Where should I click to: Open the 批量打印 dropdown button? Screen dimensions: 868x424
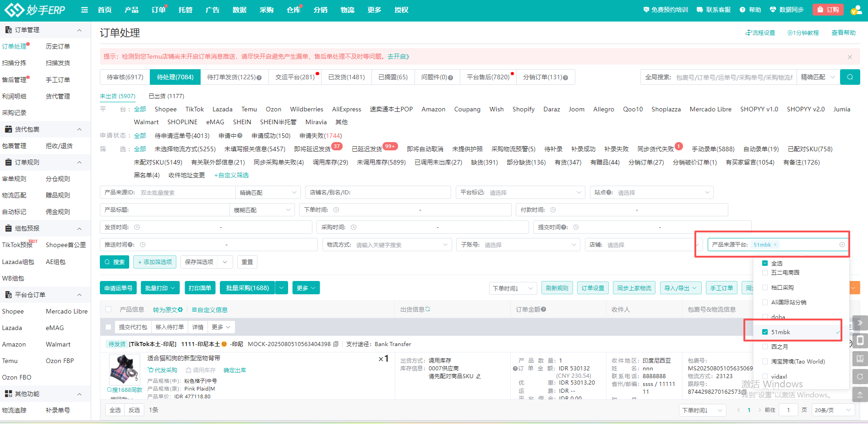pos(160,288)
